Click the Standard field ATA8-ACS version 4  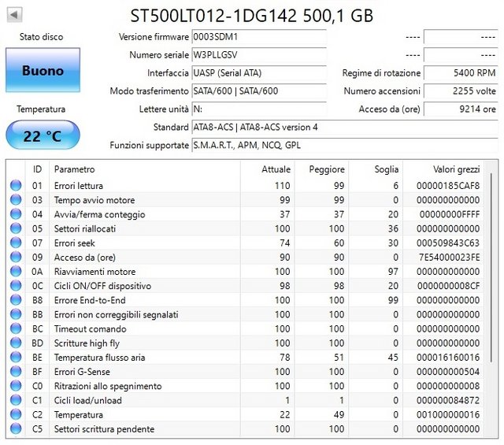pos(345,127)
